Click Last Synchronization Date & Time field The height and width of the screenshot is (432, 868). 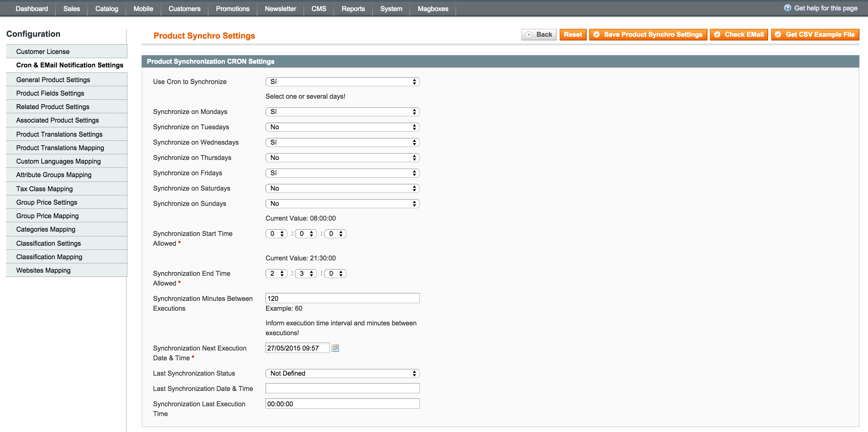(342, 388)
